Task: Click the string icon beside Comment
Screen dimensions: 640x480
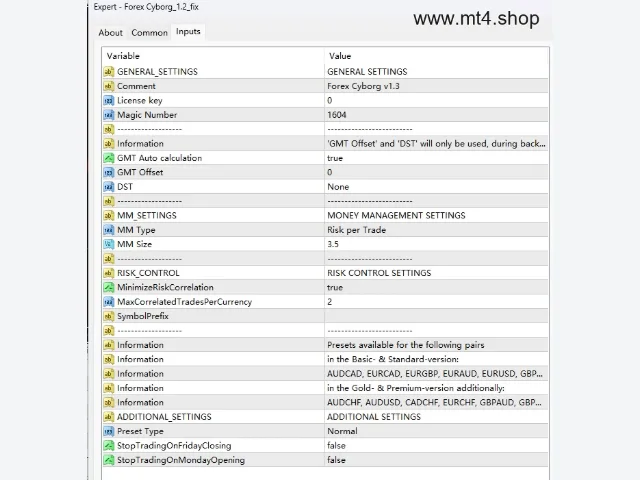Action: (109, 86)
